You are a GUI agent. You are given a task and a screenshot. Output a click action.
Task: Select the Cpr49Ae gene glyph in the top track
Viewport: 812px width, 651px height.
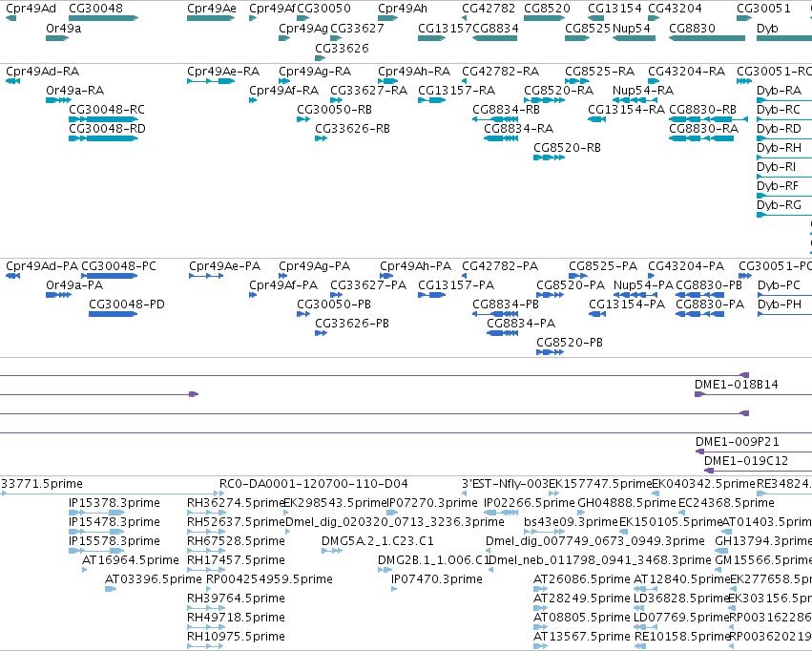[211, 18]
